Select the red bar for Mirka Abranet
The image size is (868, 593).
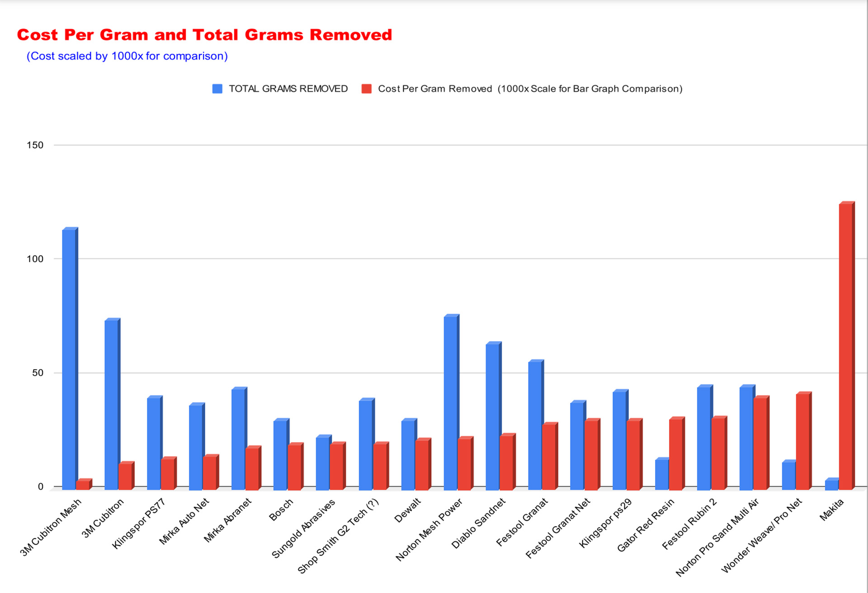point(254,468)
